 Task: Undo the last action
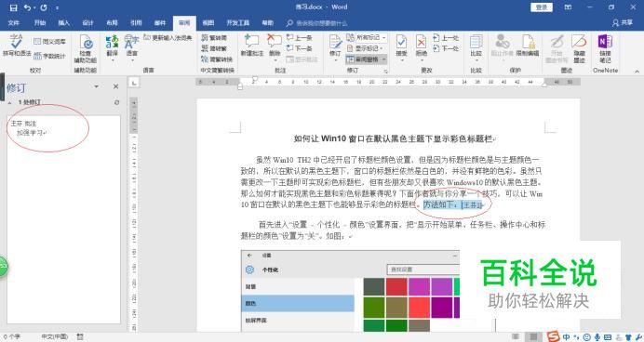[x=27, y=7]
